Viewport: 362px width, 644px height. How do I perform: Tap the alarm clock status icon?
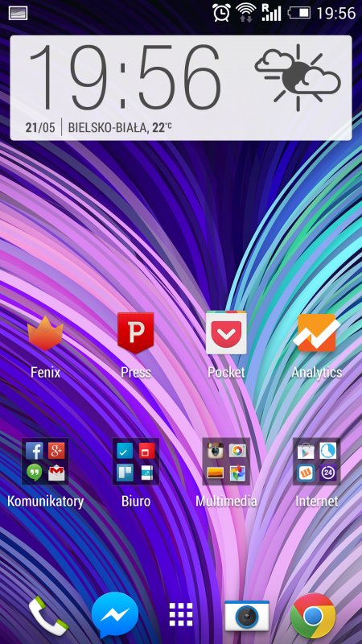221,13
